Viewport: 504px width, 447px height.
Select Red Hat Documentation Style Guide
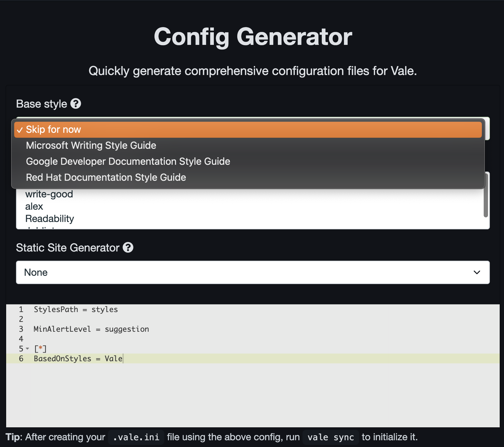pyautogui.click(x=106, y=177)
